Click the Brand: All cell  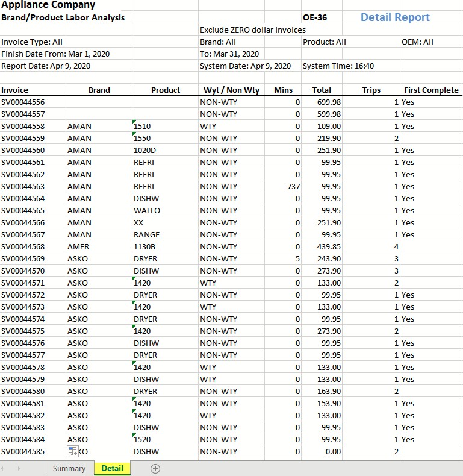[x=217, y=42]
